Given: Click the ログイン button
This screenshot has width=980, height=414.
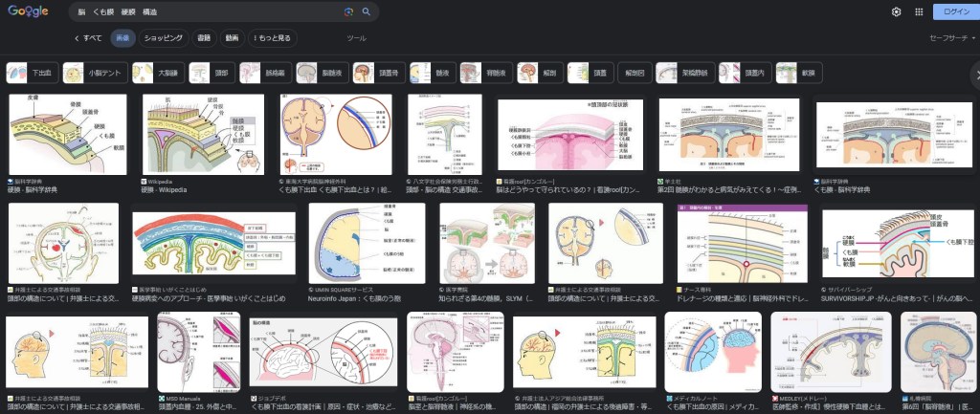Looking at the screenshot, I should [x=955, y=11].
